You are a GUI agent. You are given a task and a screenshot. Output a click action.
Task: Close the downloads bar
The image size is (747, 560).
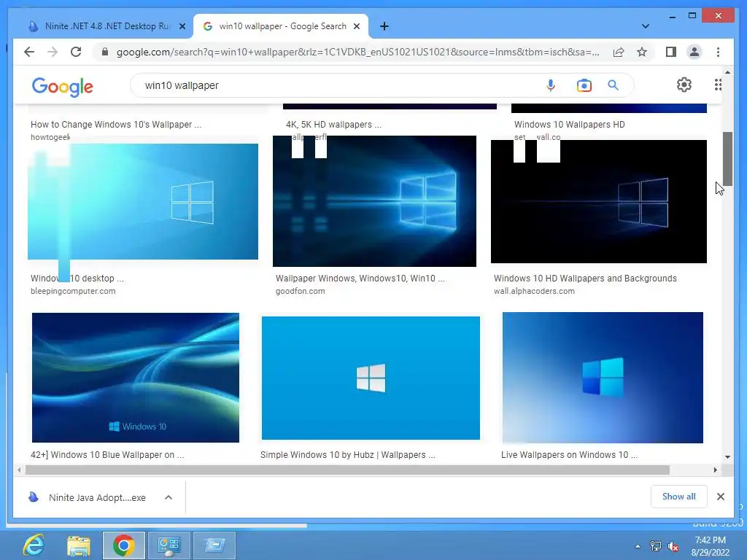[x=721, y=497]
